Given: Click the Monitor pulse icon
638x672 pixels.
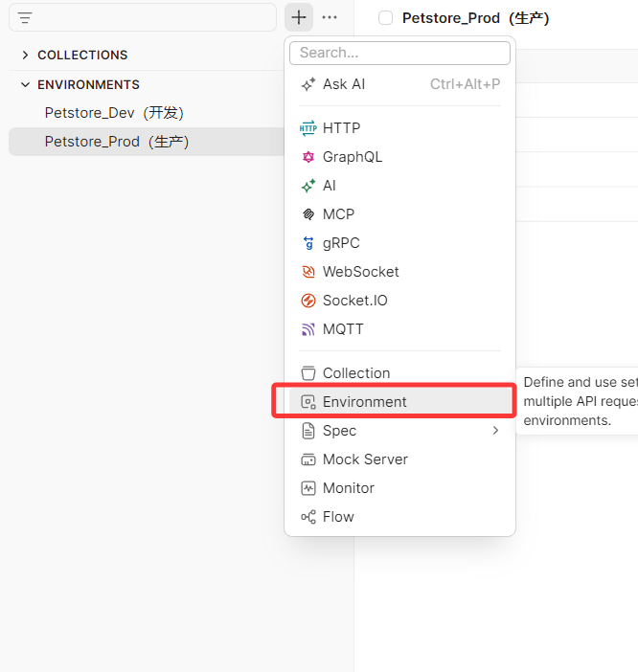Looking at the screenshot, I should pos(308,488).
